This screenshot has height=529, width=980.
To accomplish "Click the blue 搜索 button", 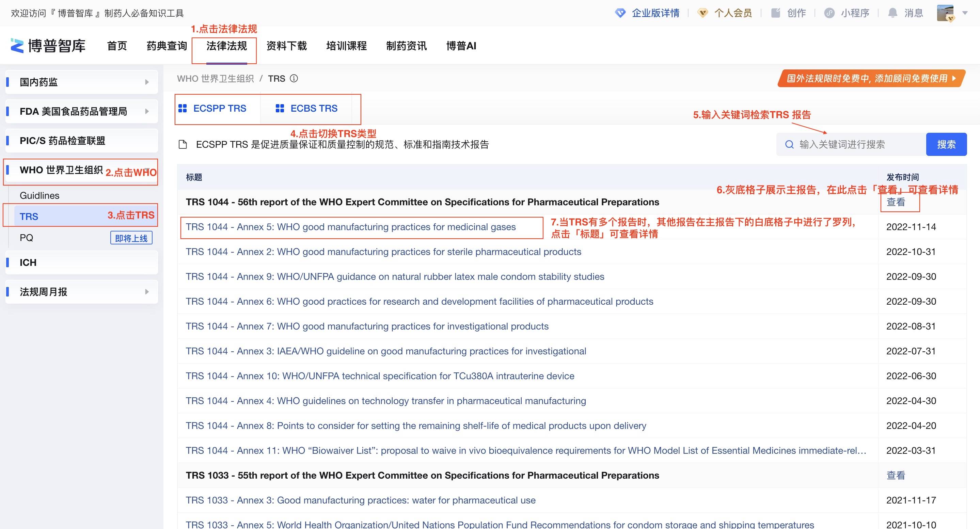I will 946,145.
